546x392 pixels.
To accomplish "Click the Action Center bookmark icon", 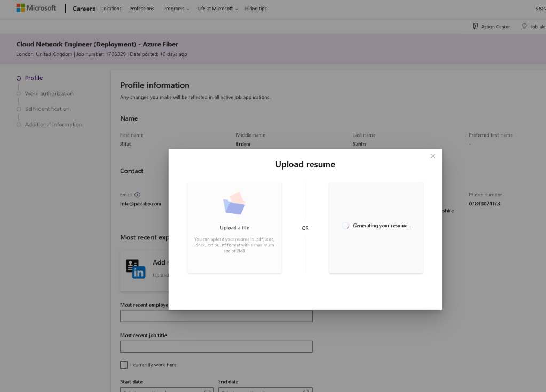I will coord(476,27).
